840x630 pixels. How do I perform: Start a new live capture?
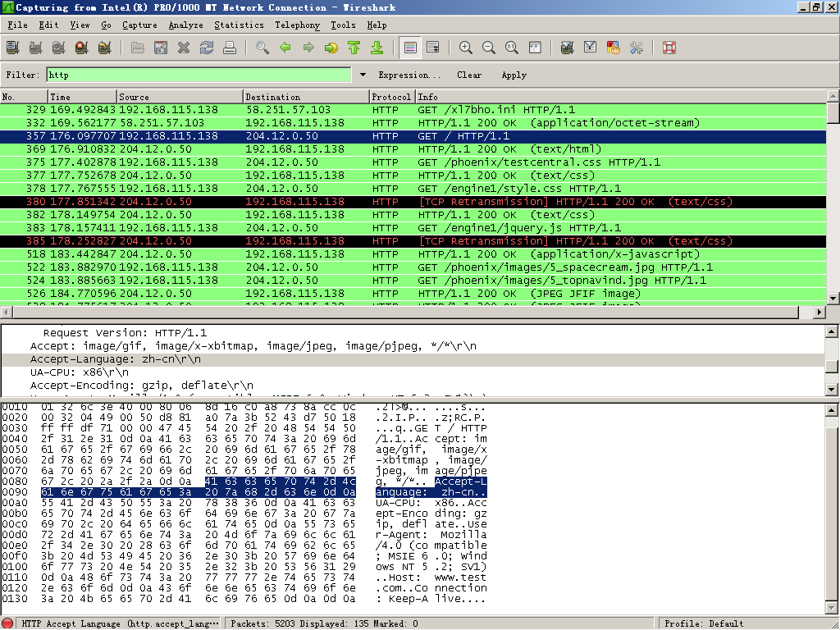click(x=59, y=48)
